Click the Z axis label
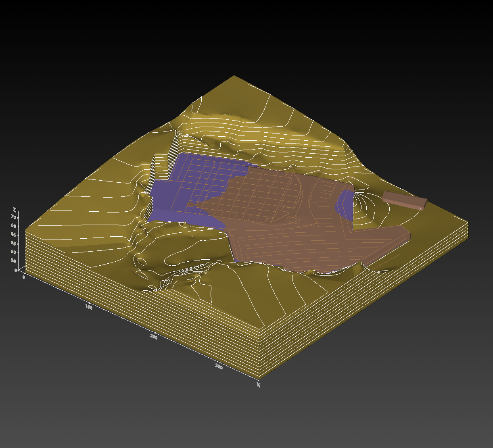 (x=15, y=209)
